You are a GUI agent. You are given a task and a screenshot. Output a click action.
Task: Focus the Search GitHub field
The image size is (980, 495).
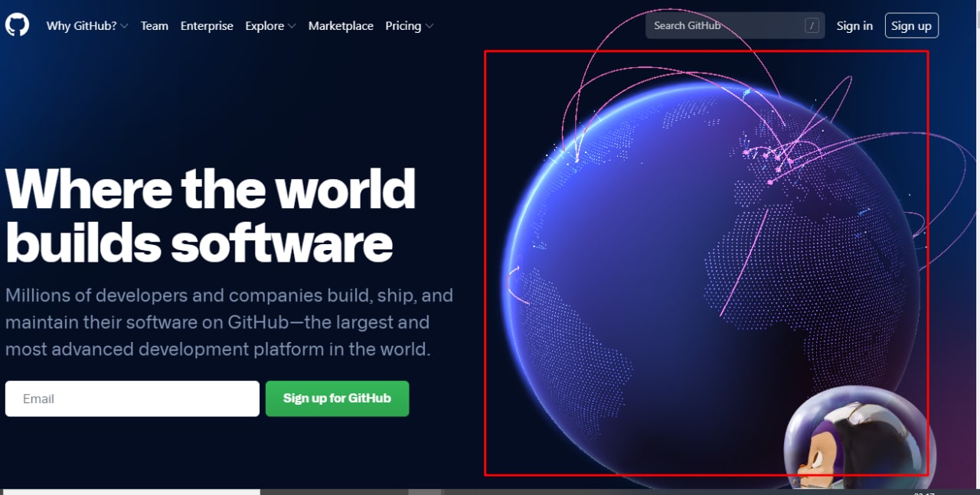coord(735,26)
